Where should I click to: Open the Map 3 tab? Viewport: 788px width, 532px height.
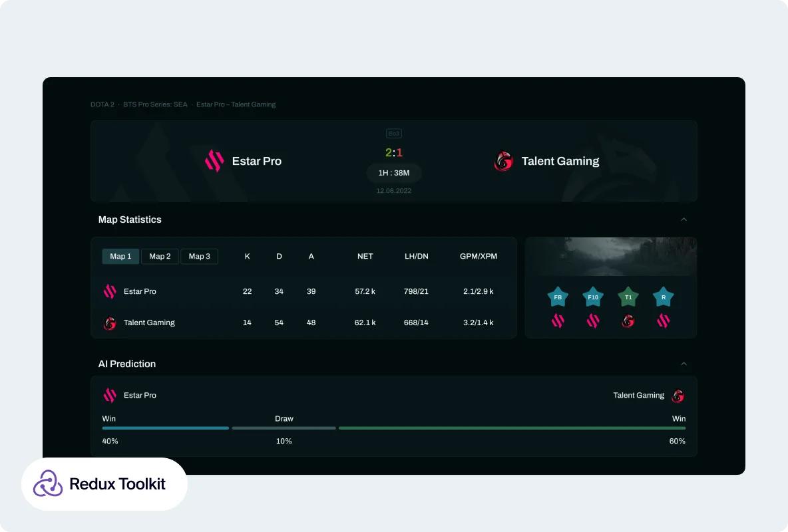200,256
